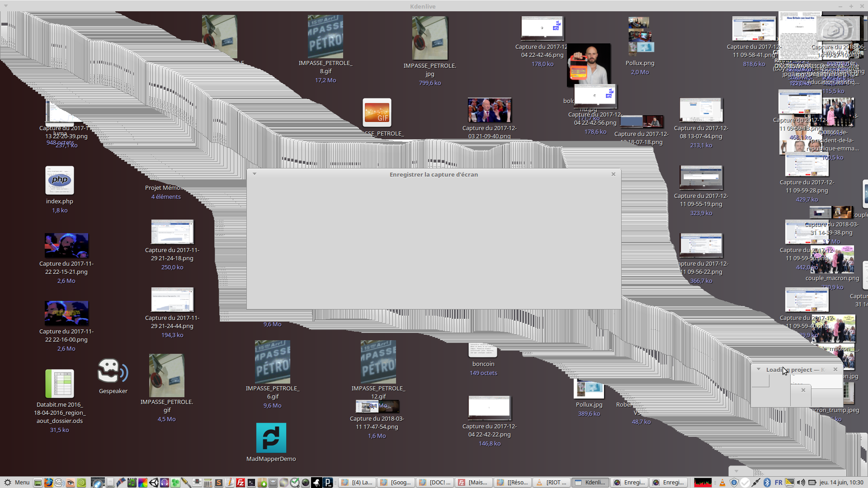Switch keyboard layout FR indicator

pos(778,483)
